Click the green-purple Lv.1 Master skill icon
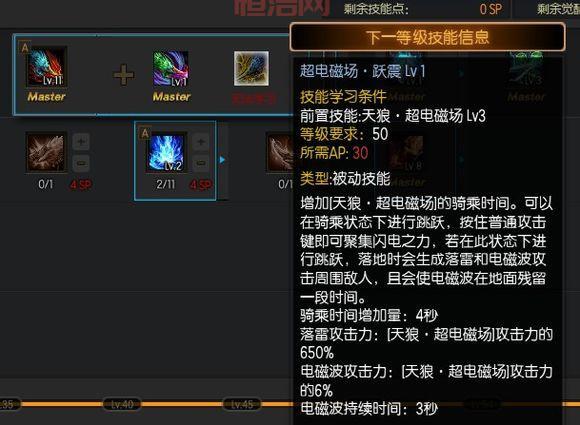The width and height of the screenshot is (580, 425). (171, 68)
